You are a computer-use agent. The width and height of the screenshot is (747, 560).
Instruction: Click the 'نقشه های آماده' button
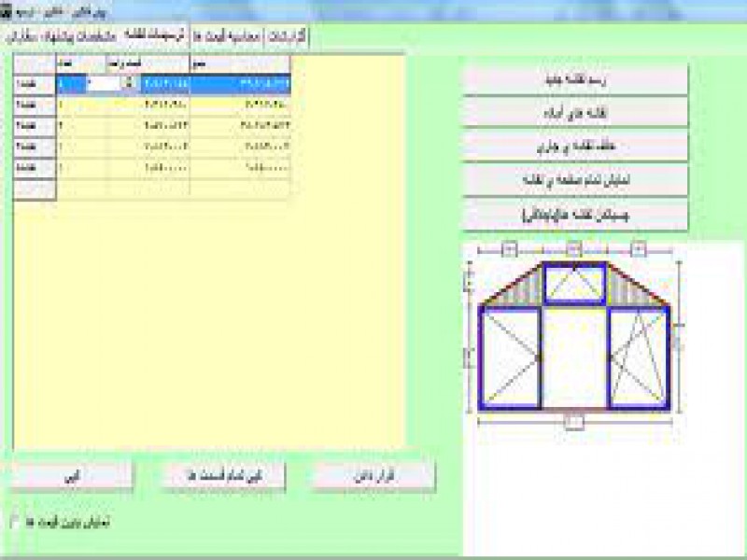click(x=575, y=112)
